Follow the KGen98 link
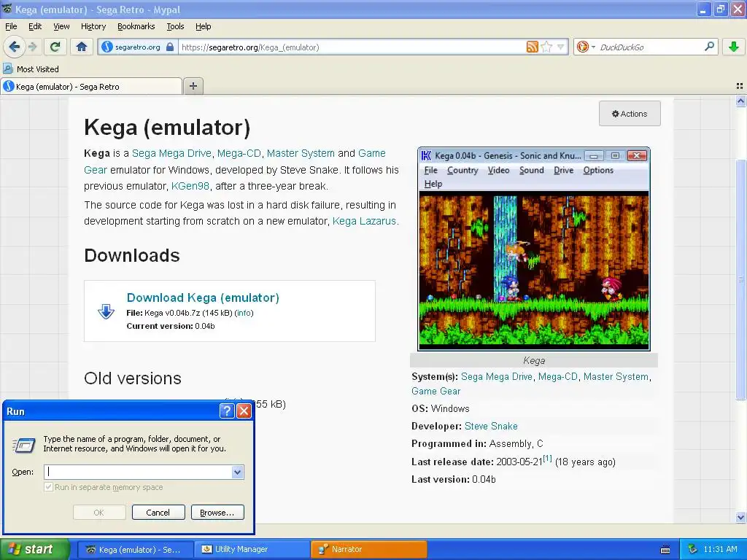 tap(190, 186)
